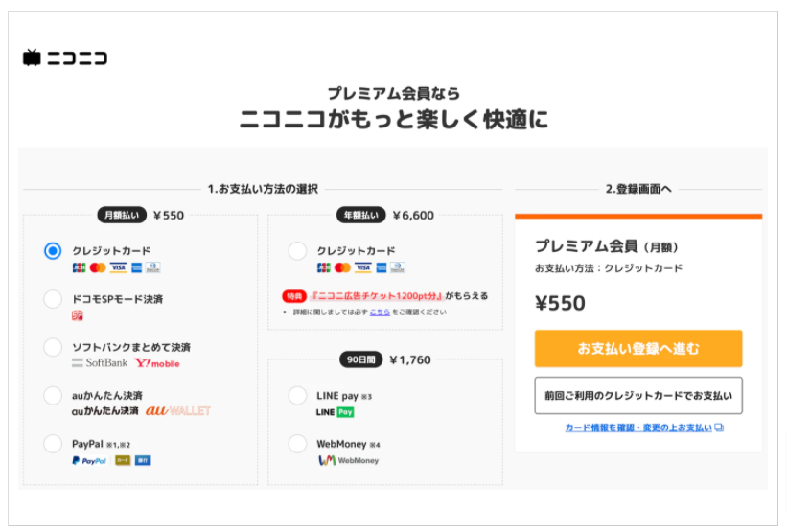787x532 pixels.
Task: Select monthly クレジットカード payment option
Action: (54, 251)
